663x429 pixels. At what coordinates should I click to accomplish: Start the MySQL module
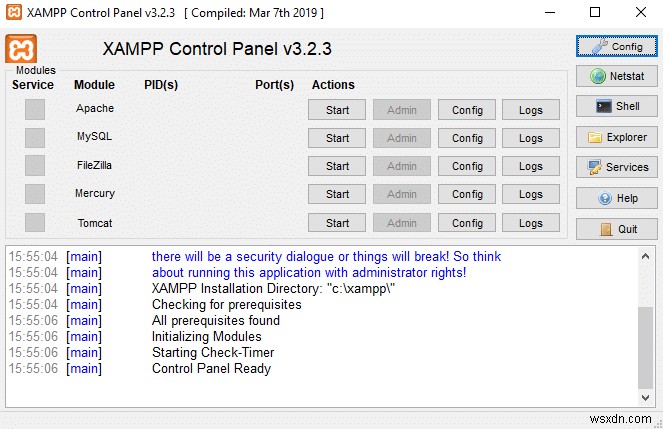[337, 138]
